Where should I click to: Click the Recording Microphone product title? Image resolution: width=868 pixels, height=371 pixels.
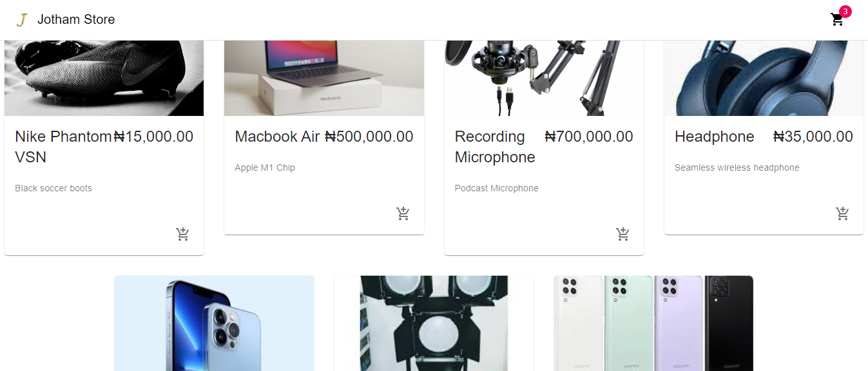coord(495,147)
